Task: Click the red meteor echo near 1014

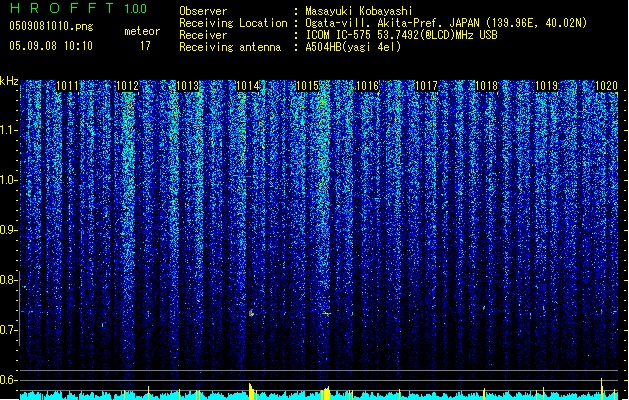Action: 251,313
